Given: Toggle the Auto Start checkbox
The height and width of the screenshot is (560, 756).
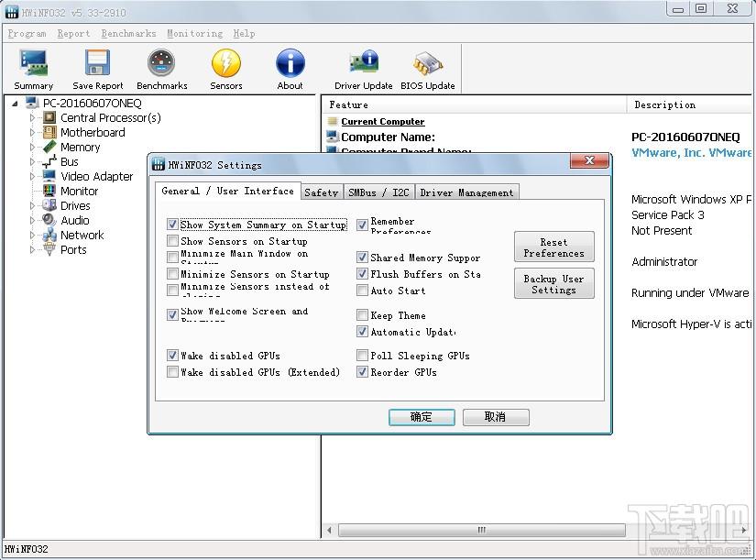Looking at the screenshot, I should point(363,291).
